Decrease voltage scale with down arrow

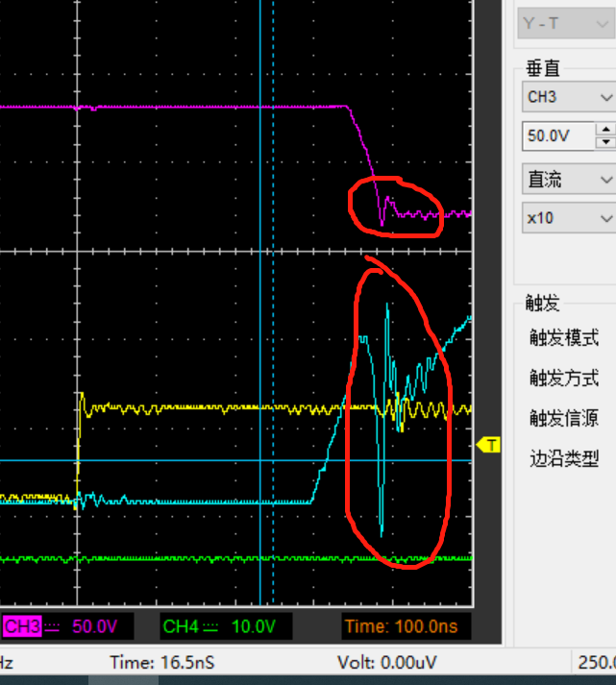(x=605, y=142)
